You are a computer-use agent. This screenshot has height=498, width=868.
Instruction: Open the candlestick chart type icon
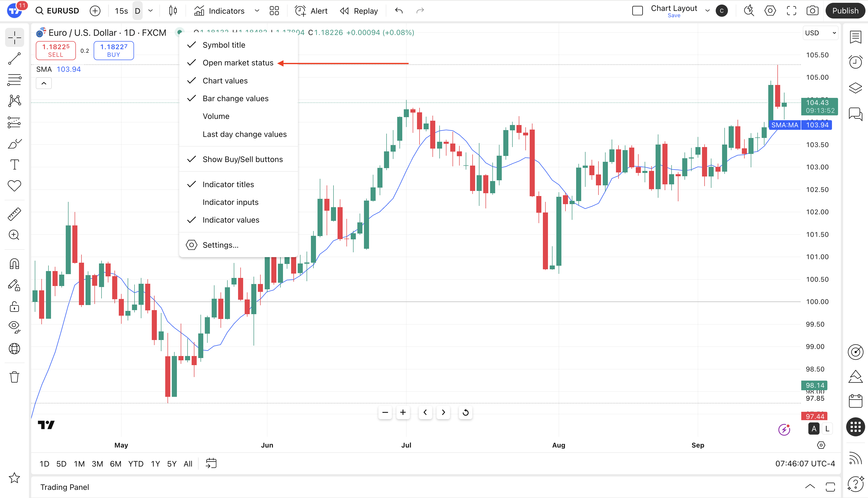(173, 11)
